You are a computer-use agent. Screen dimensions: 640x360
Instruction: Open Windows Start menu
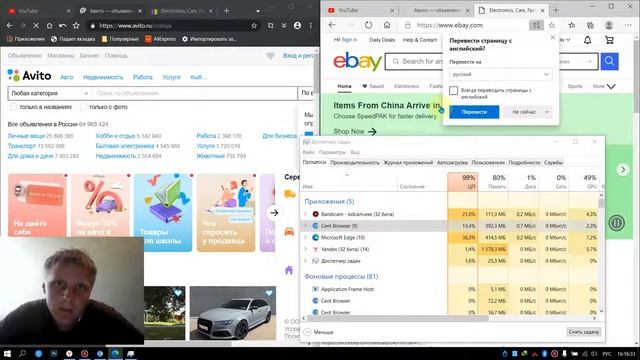pyautogui.click(x=7, y=353)
